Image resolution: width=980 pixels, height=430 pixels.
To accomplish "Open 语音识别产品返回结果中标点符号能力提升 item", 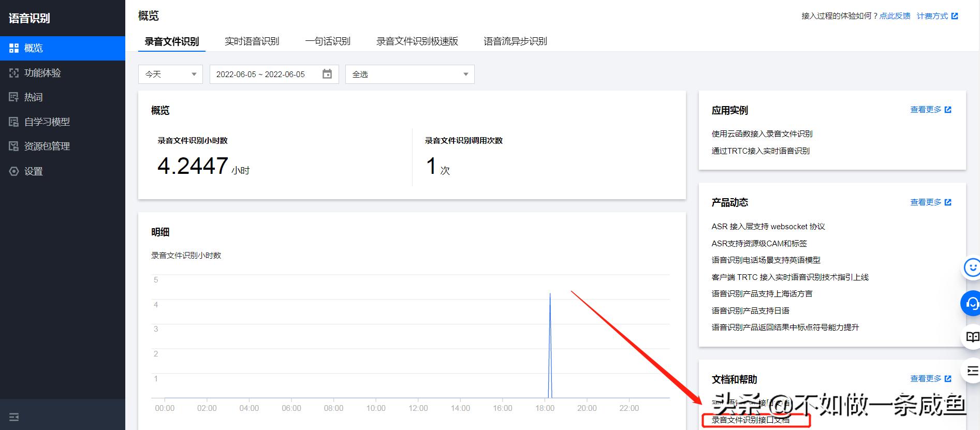I will (x=785, y=327).
